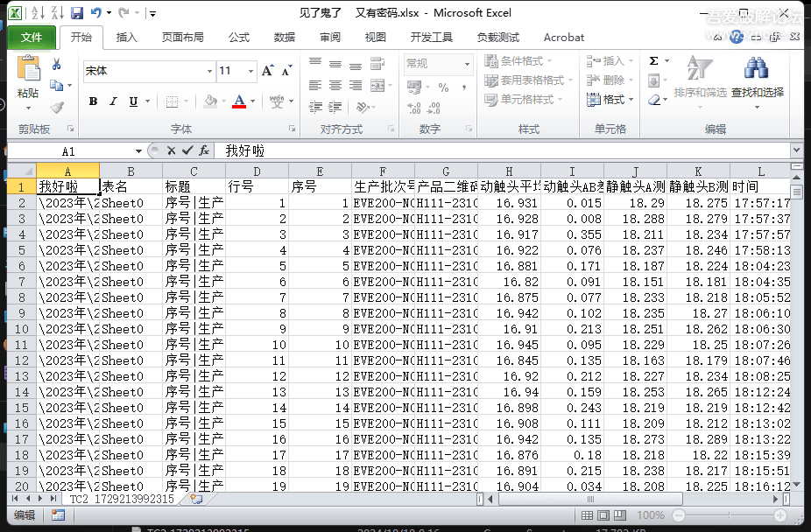Open the font name dropdown 宋体

pyautogui.click(x=209, y=71)
